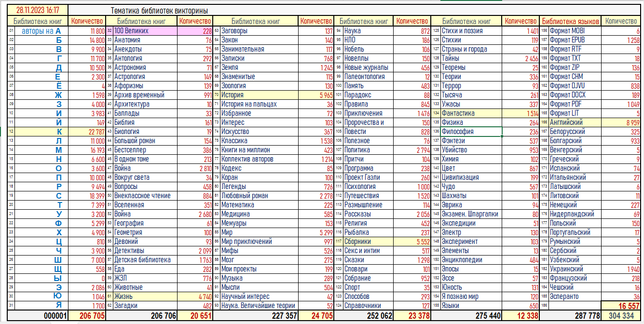Select the 'Жизнь' cell
Screen dimensions: 644x324
145,297
